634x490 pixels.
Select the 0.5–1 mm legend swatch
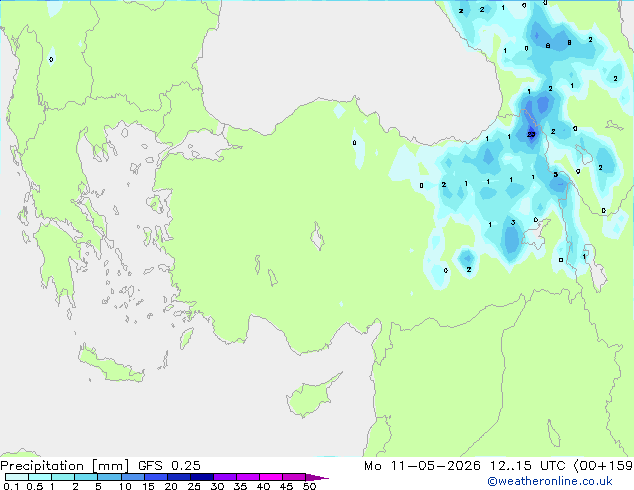40,477
